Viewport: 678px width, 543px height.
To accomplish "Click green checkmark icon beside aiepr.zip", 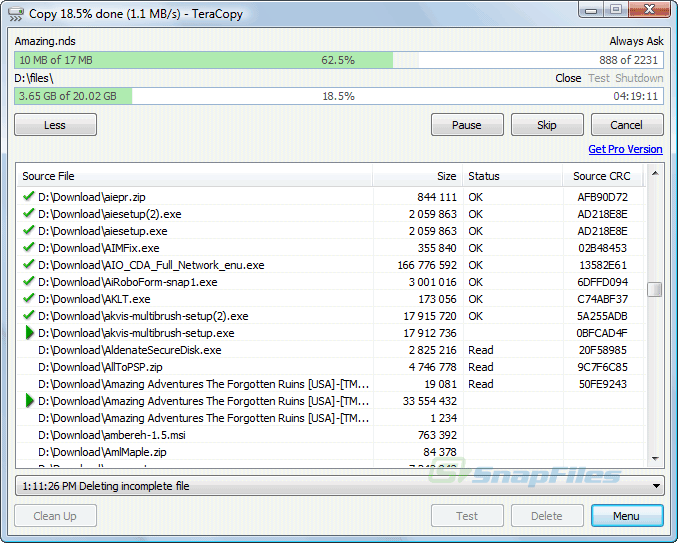I will 28,197.
